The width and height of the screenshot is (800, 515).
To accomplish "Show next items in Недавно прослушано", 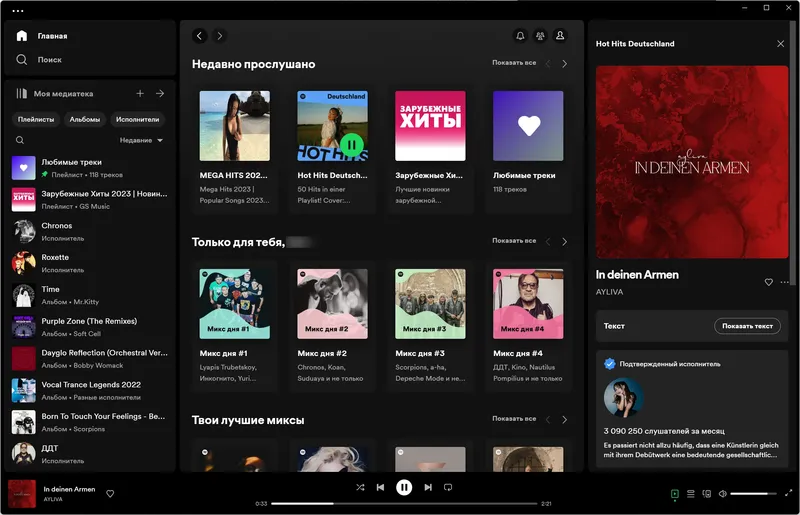I will click(564, 64).
